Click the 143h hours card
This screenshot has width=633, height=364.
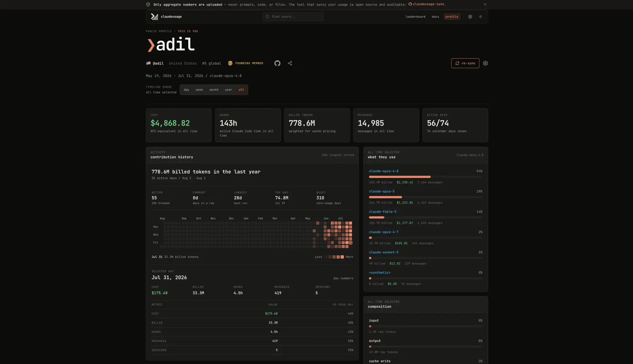248,125
